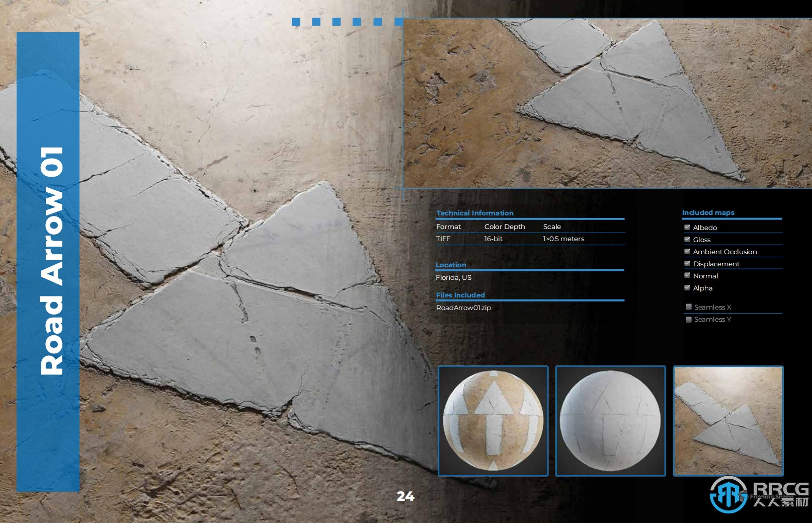The image size is (812, 523).
Task: Click the Files Included heading
Action: tap(460, 295)
